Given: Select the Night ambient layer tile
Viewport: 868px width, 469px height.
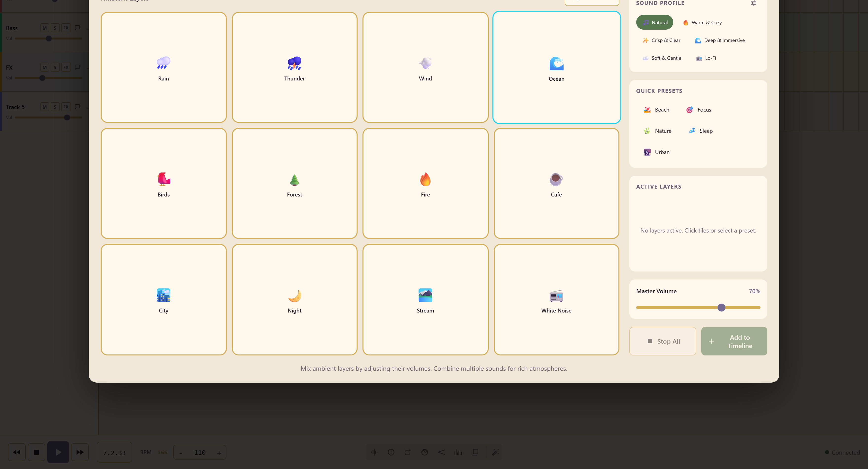Looking at the screenshot, I should (294, 300).
